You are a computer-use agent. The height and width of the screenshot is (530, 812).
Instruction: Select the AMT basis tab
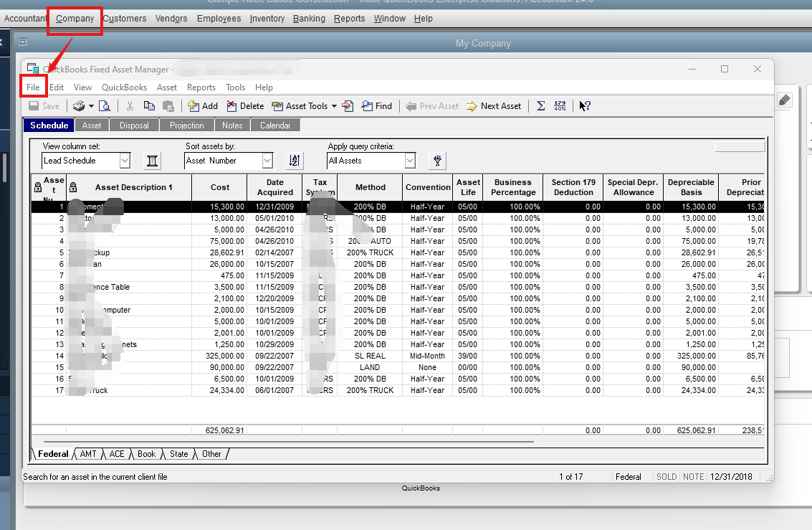click(88, 454)
